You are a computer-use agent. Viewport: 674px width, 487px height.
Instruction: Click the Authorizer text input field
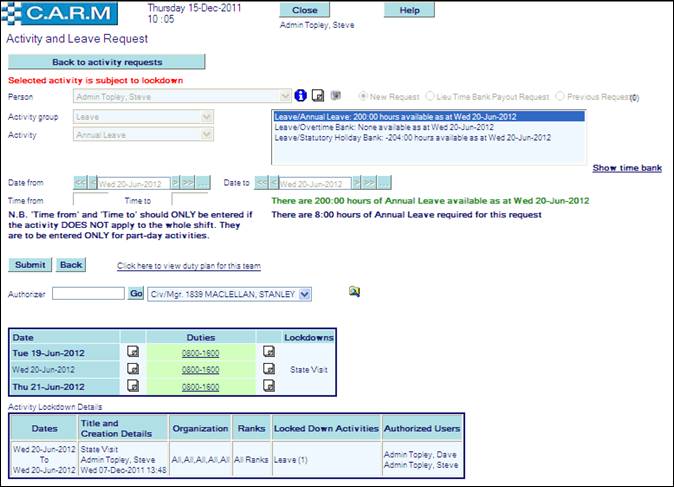88,294
